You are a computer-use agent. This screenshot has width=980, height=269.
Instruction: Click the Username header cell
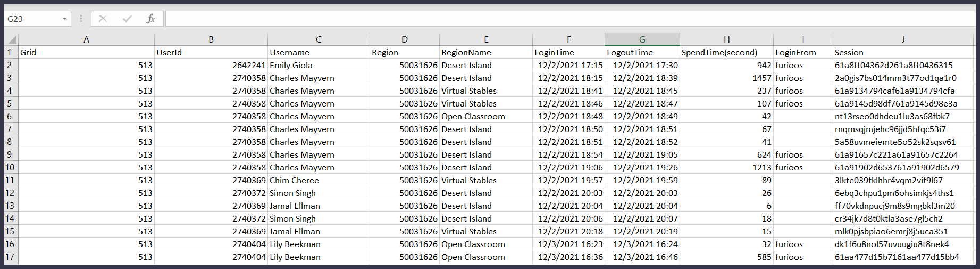[x=318, y=52]
